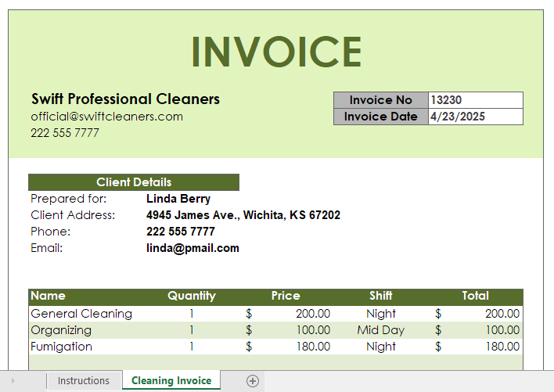Select the invoice number 13230 cell

click(476, 100)
